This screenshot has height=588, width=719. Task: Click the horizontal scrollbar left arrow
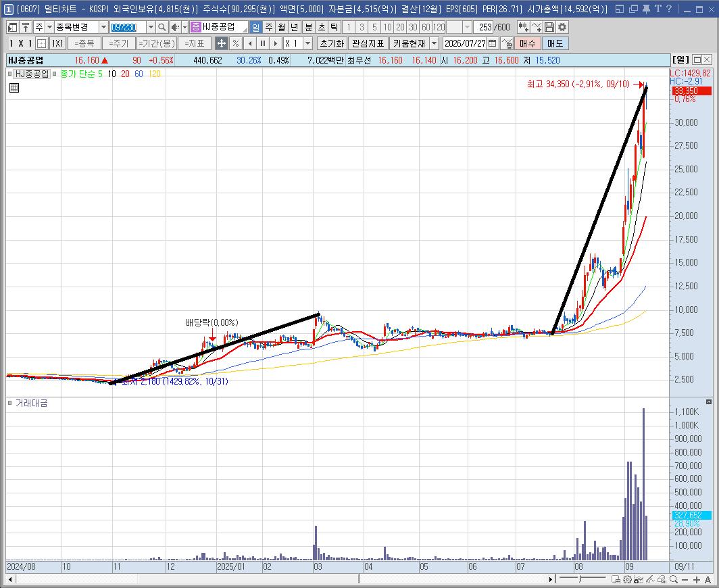point(10,580)
